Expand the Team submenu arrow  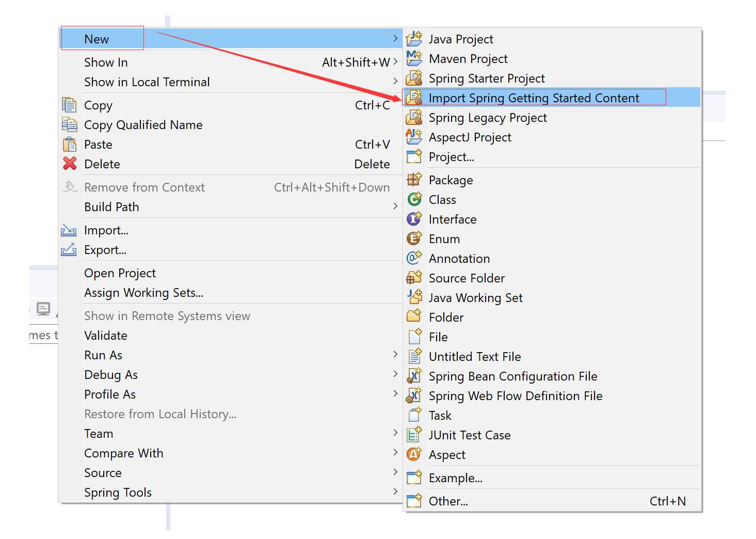pos(395,433)
